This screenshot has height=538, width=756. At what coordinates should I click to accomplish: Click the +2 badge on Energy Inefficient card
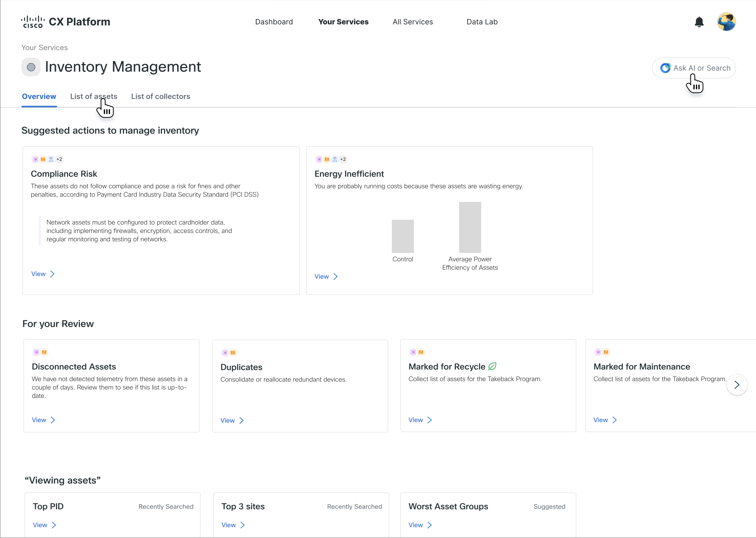(x=343, y=159)
